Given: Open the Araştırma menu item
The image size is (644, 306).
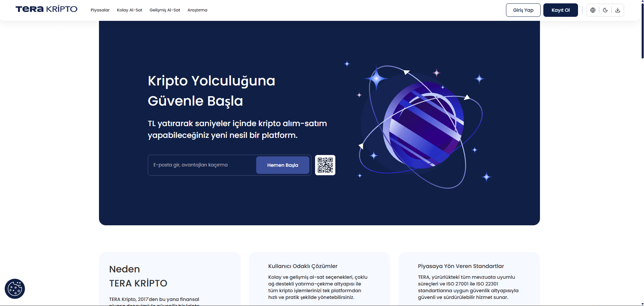Looking at the screenshot, I should pos(197,10).
